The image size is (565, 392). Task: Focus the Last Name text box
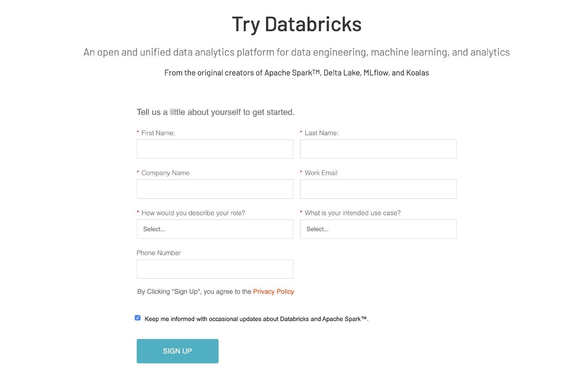378,149
